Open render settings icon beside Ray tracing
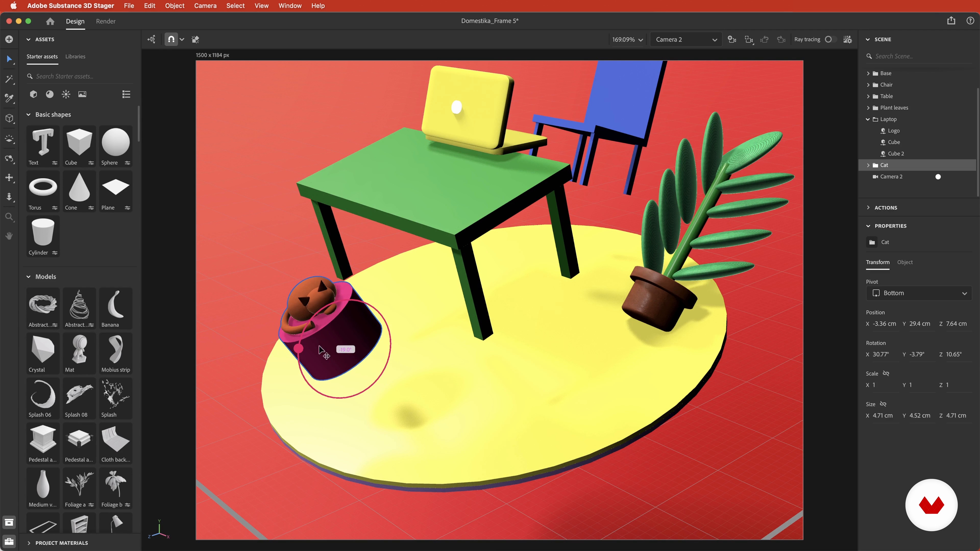 [x=848, y=39]
